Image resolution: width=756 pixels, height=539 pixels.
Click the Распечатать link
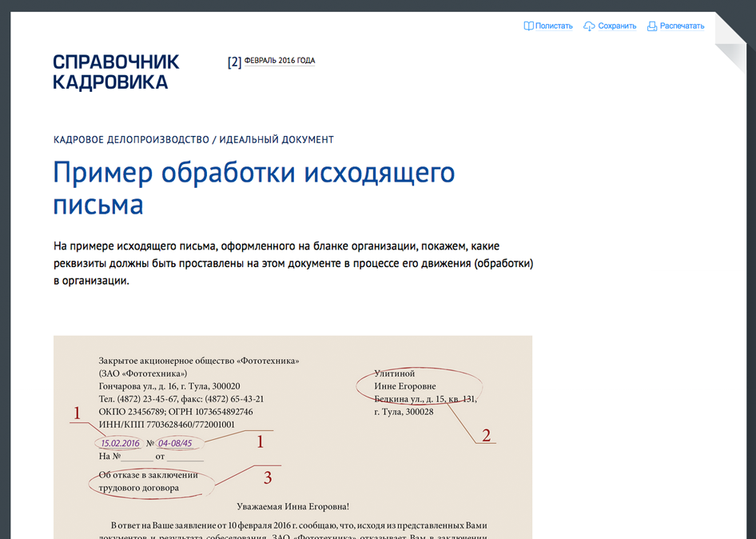point(682,26)
